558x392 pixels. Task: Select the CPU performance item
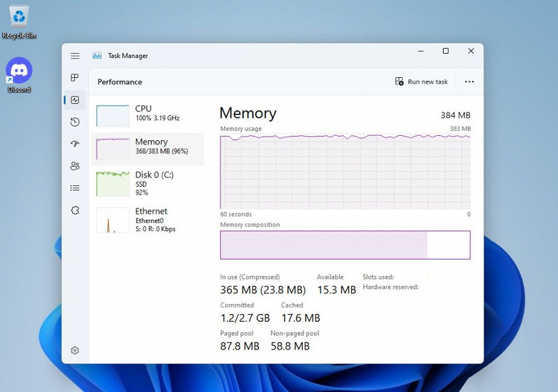point(147,115)
